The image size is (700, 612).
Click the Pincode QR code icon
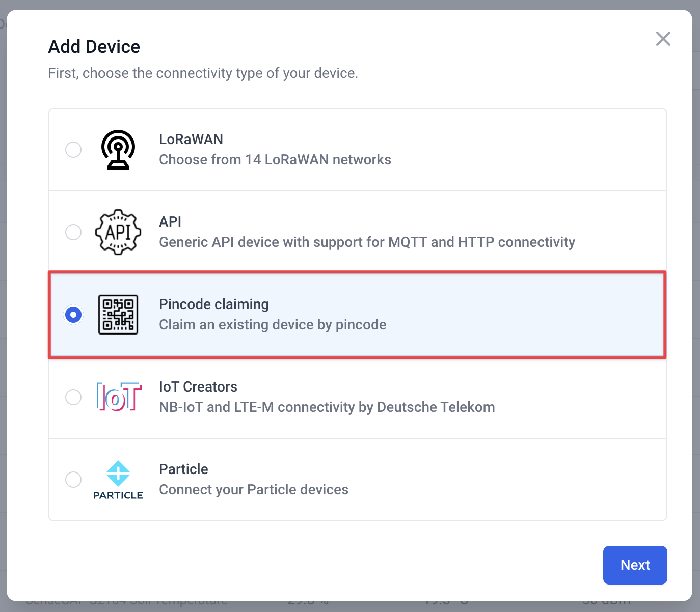[x=118, y=315]
